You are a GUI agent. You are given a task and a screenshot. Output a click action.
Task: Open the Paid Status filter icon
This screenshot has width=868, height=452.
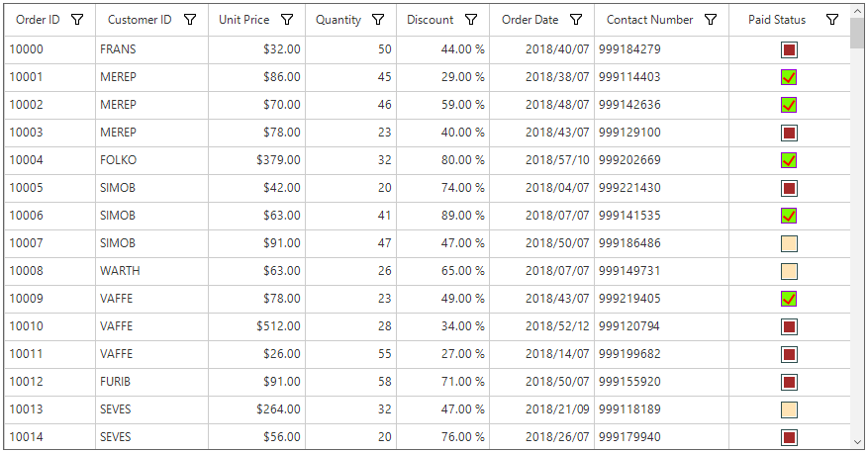[x=832, y=20]
